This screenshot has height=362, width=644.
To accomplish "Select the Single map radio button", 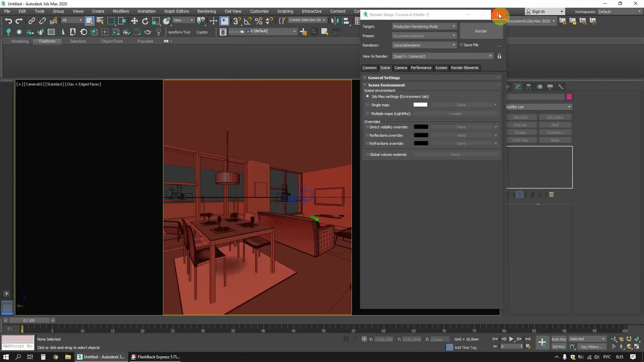I will coord(368,105).
